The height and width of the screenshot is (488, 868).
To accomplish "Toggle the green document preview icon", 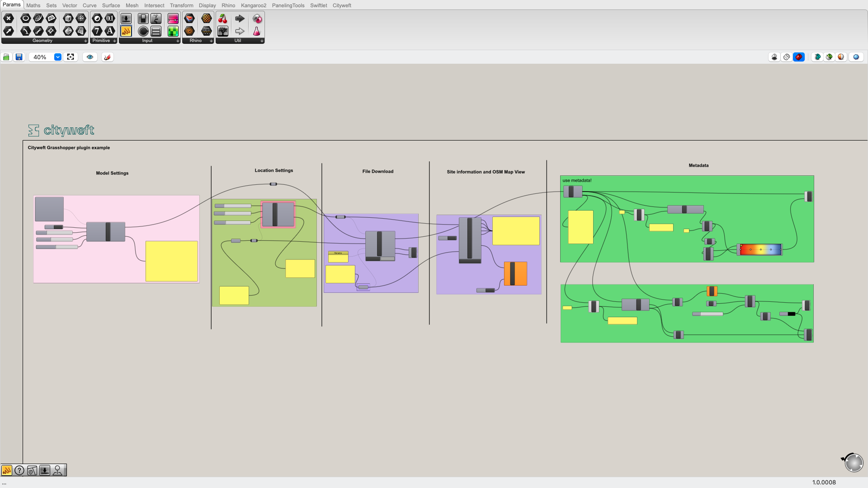I will coord(829,57).
